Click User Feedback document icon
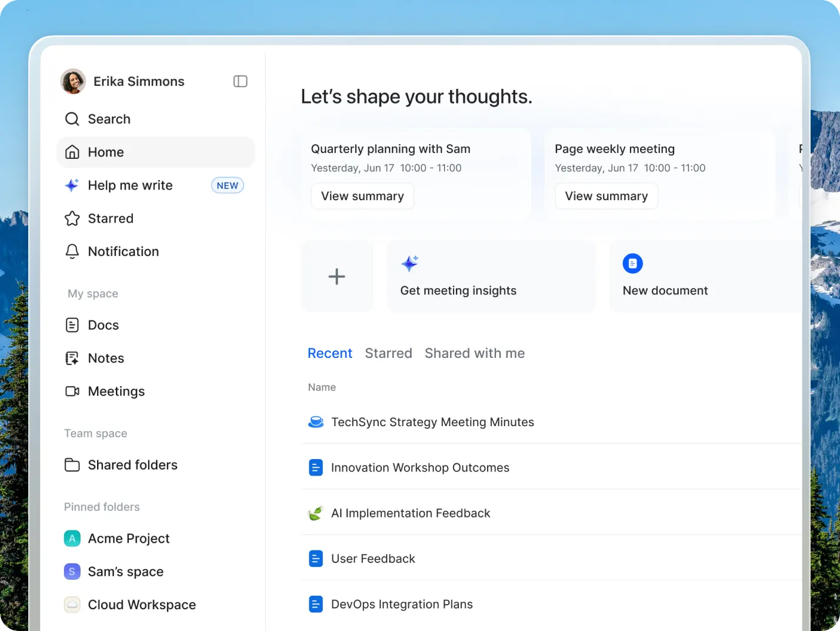Screen dimensions: 840x631 316,559
